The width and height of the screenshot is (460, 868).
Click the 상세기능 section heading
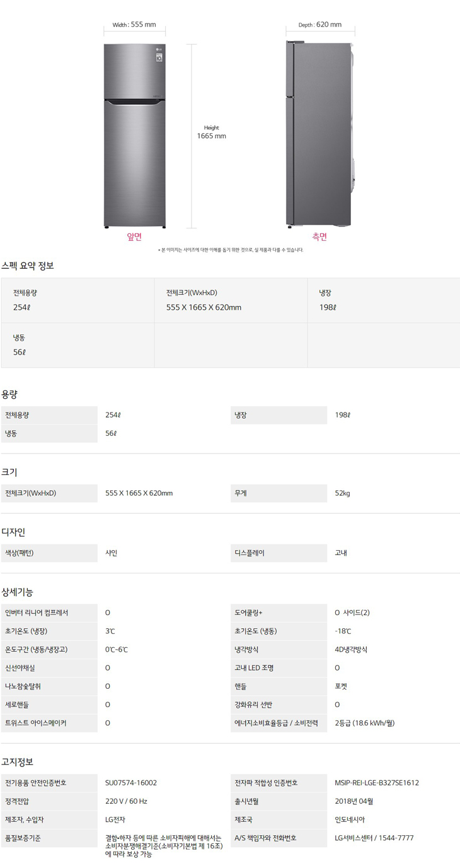(x=18, y=592)
